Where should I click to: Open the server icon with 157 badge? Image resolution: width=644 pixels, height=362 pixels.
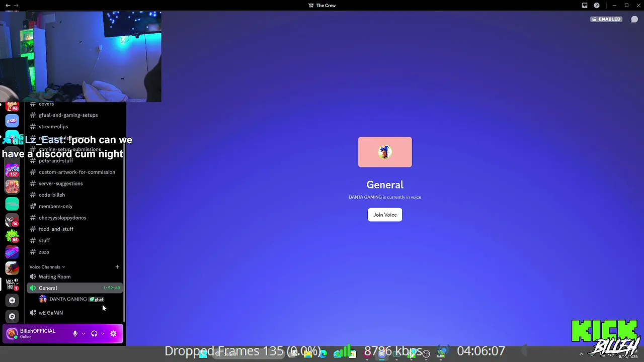[x=12, y=170]
